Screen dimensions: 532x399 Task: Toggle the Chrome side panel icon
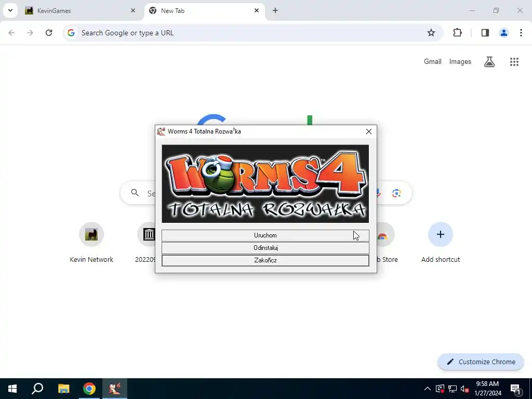485,33
